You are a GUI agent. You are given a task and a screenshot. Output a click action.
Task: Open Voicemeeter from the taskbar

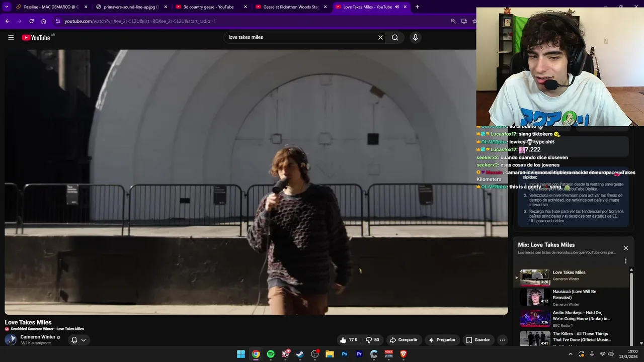(388, 354)
